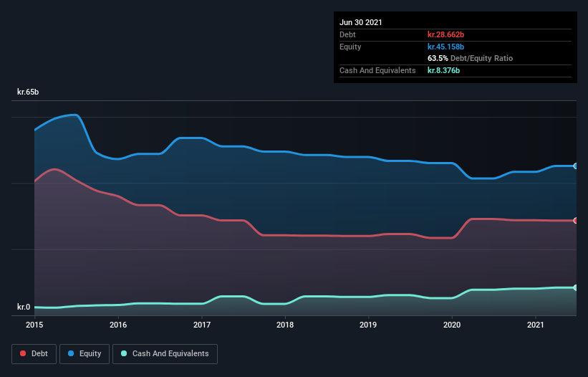588x377 pixels.
Task: Toggle the Debt series legend button
Action: 34,354
